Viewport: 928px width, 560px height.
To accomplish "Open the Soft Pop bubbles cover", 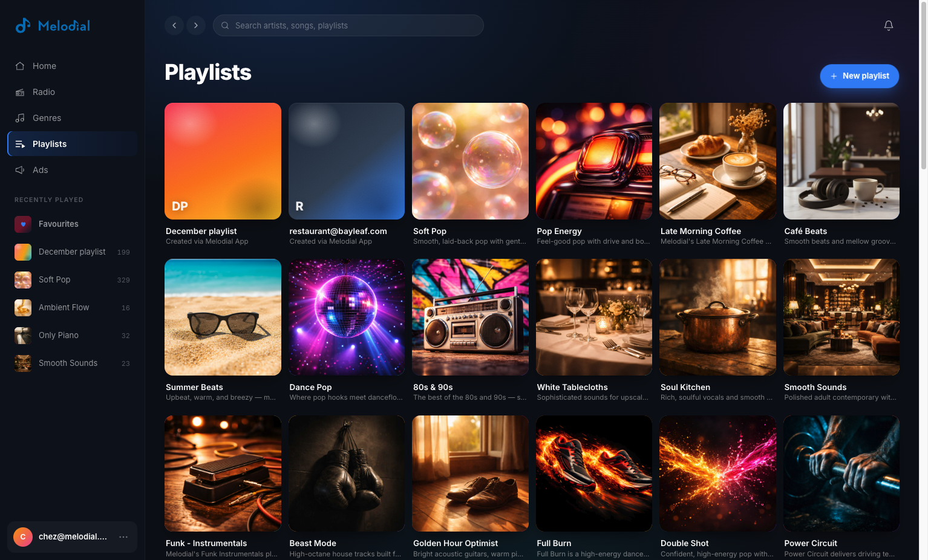I will pos(470,161).
